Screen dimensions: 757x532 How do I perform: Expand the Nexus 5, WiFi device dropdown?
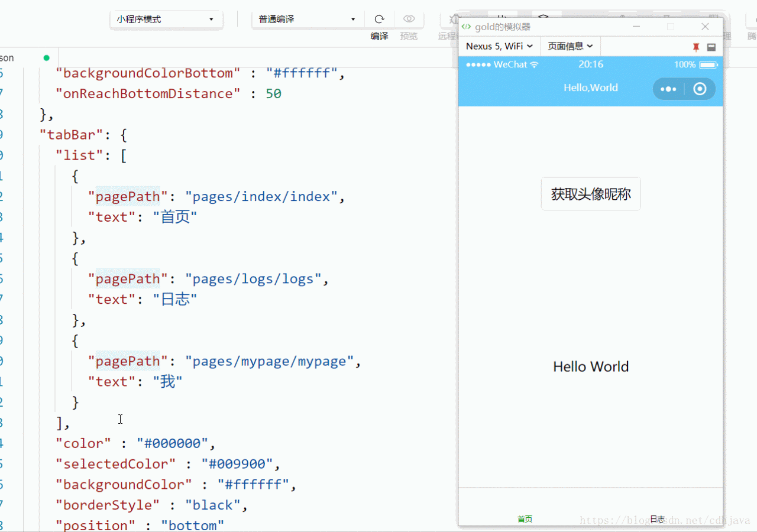tap(499, 46)
